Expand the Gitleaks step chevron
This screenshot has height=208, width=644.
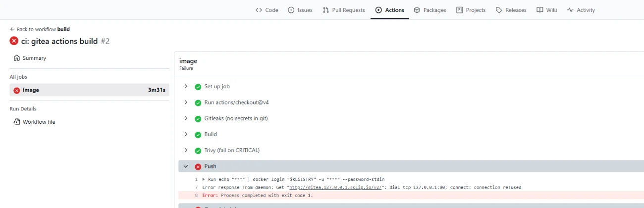pyautogui.click(x=186, y=118)
